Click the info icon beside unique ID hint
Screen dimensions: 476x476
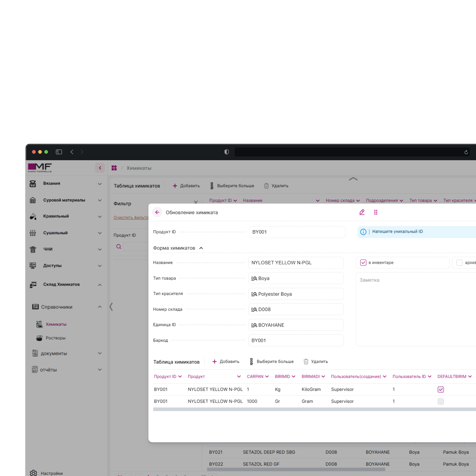click(x=363, y=232)
